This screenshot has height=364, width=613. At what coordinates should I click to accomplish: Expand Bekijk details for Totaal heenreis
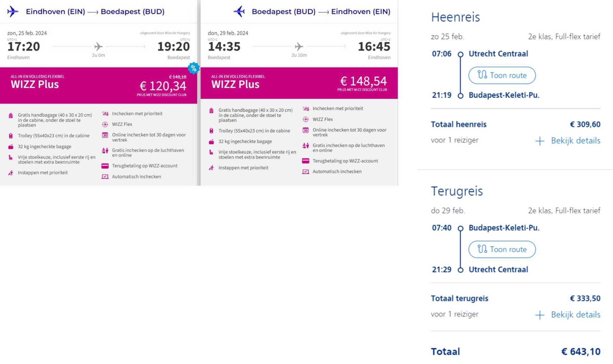pos(568,141)
